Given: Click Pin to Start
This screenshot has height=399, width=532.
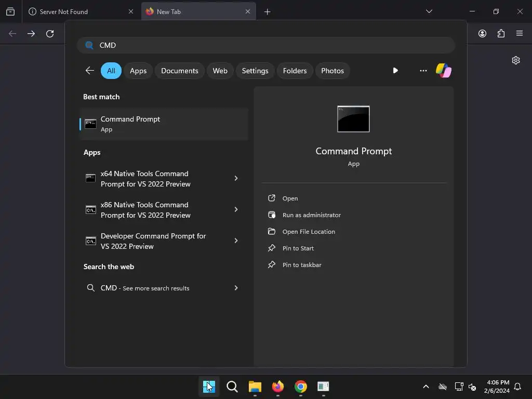Looking at the screenshot, I should tap(298, 248).
